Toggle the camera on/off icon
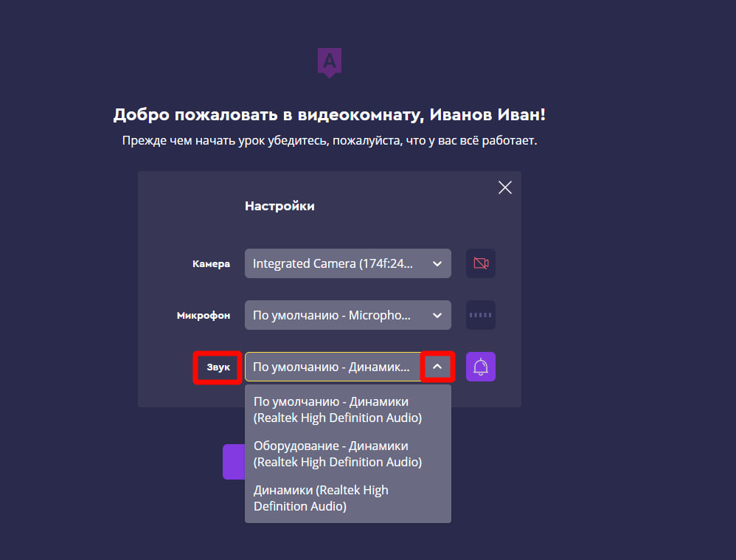This screenshot has height=560, width=736. (x=481, y=263)
